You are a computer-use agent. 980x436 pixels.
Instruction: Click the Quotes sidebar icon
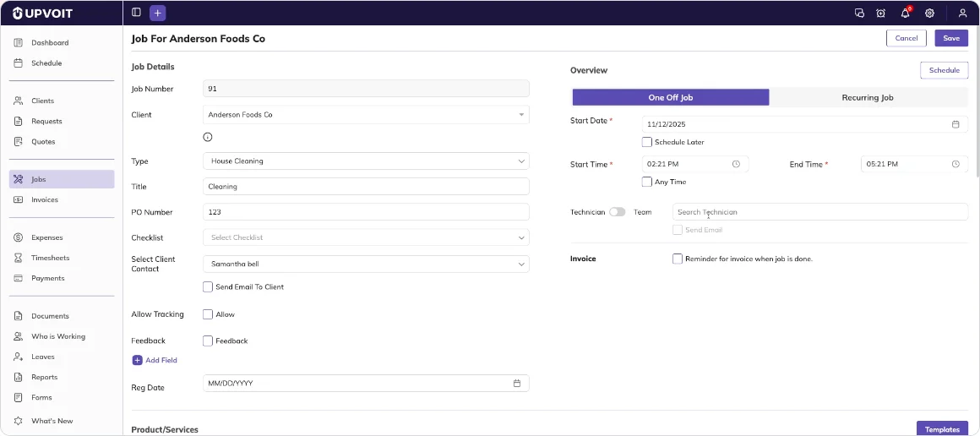tap(18, 141)
